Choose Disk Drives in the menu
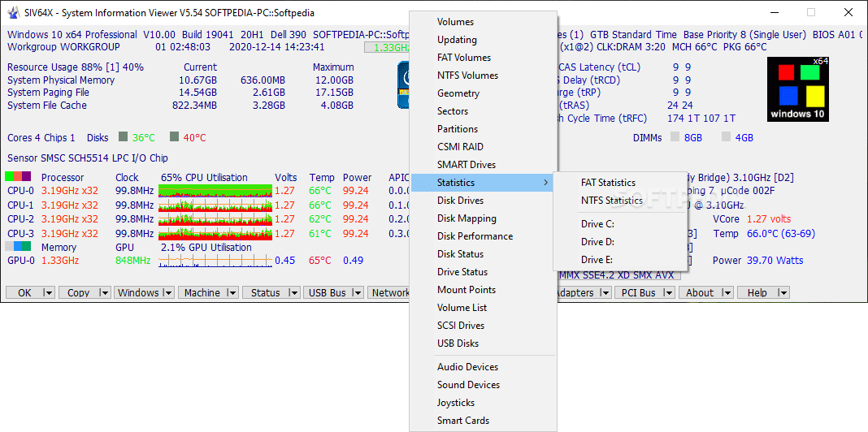The width and height of the screenshot is (868, 432). (x=482, y=201)
